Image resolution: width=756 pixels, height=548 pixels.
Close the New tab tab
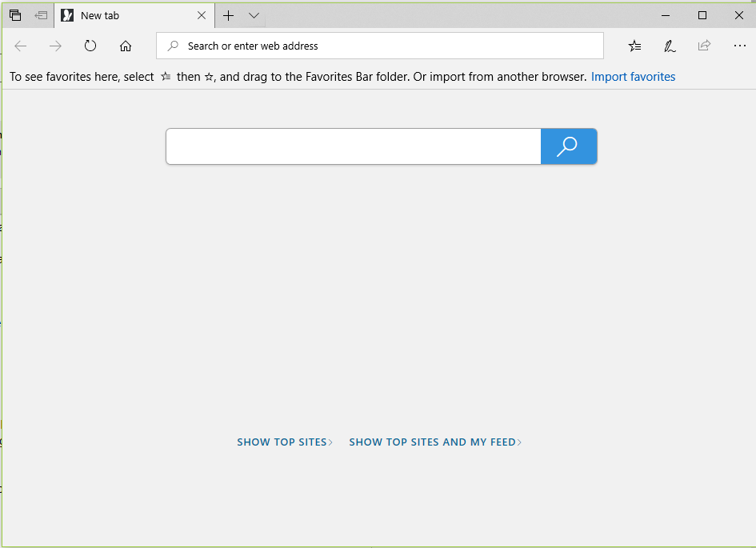(x=202, y=14)
